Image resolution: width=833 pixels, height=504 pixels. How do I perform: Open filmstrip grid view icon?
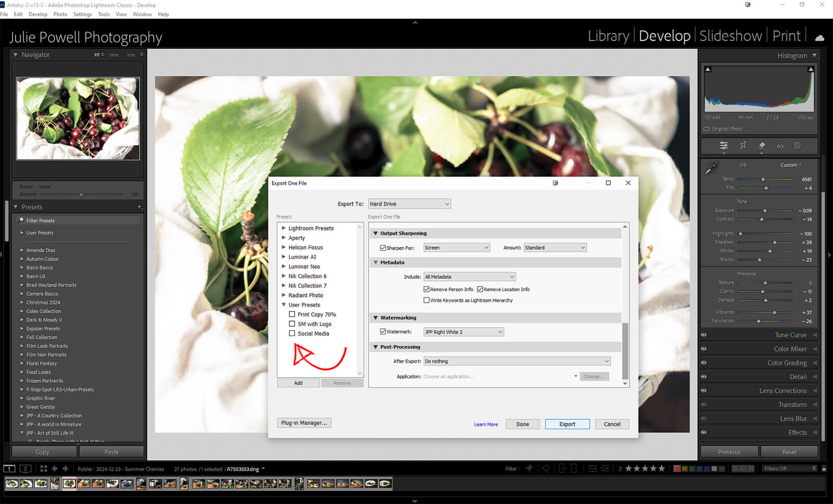[44, 469]
